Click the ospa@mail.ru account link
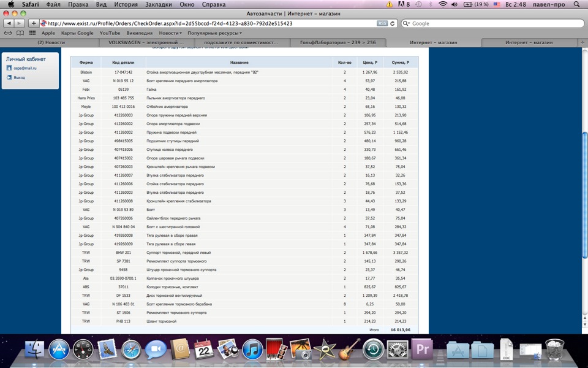 [25, 68]
